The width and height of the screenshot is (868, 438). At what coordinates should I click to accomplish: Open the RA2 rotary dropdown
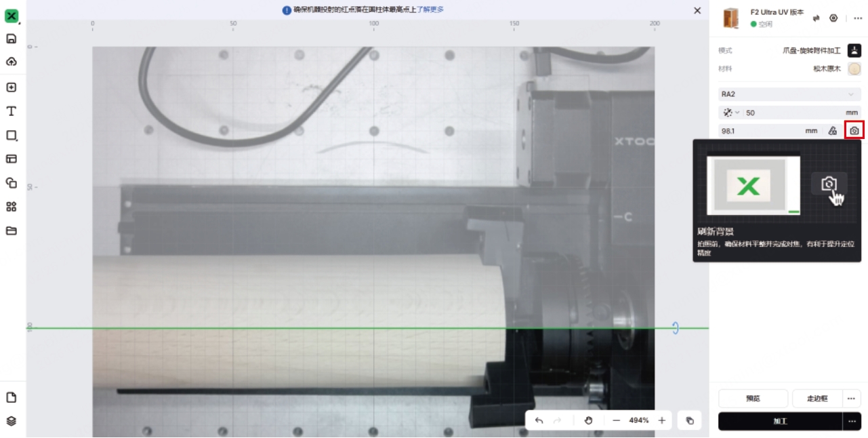tap(789, 94)
